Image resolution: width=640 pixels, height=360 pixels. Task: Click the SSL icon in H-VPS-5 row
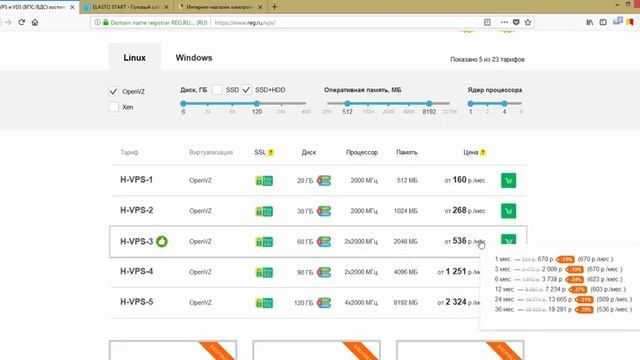264,303
